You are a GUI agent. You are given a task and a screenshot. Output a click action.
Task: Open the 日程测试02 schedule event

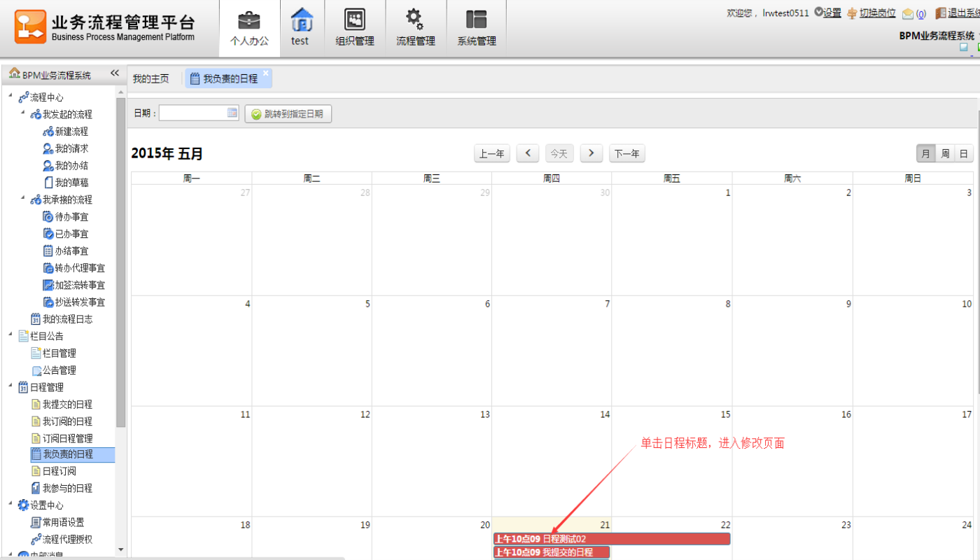click(x=612, y=539)
